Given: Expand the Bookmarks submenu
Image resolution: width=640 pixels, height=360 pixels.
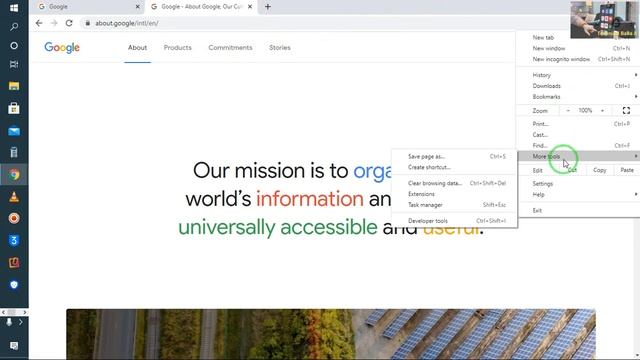Looking at the screenshot, I should coord(578,97).
